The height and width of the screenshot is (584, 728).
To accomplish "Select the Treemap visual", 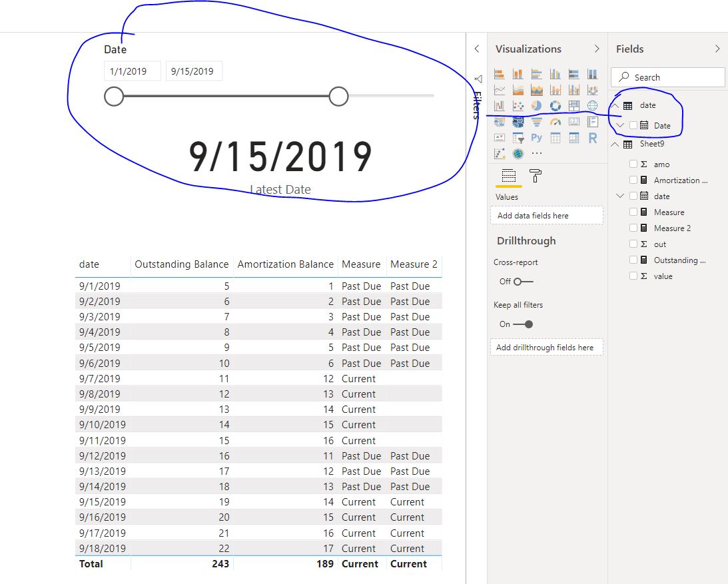I will click(x=574, y=106).
